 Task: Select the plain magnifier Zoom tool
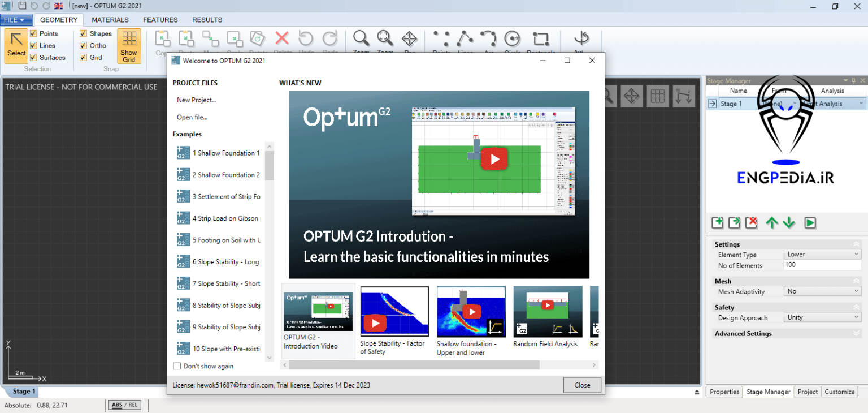pyautogui.click(x=361, y=38)
